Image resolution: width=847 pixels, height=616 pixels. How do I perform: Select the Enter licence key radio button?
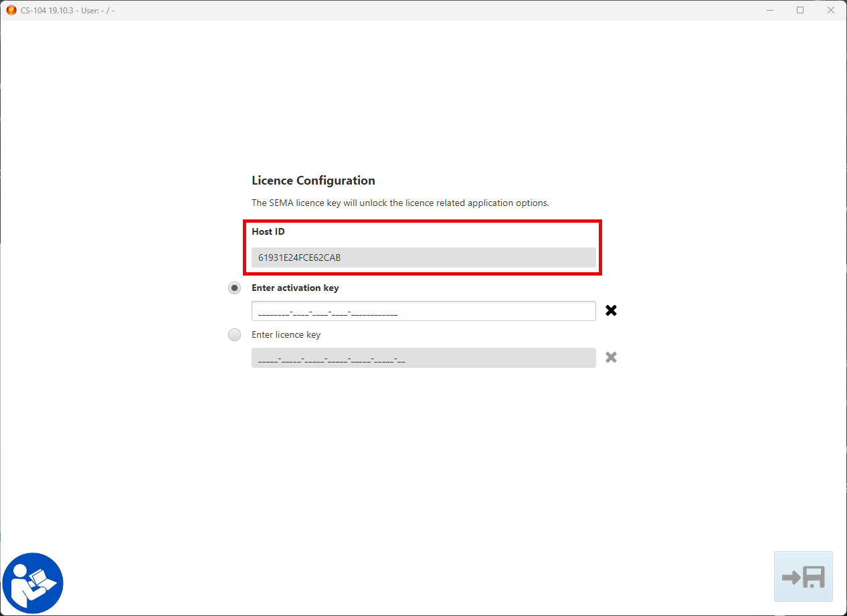234,335
